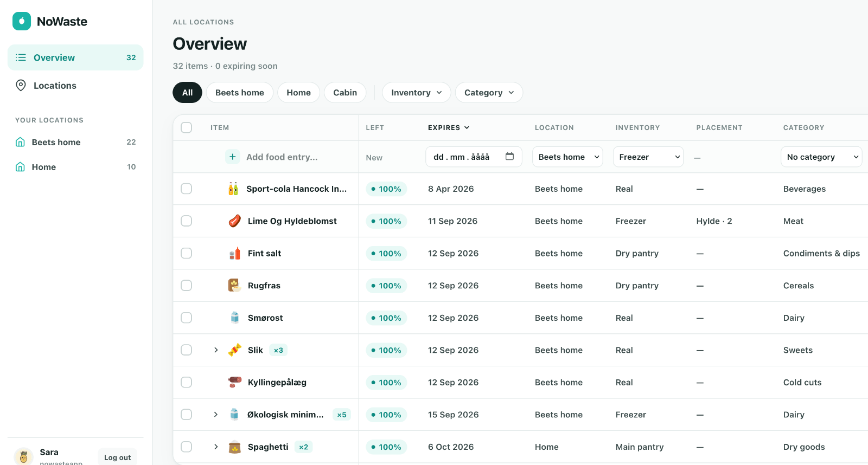Check the Rugfras row checkbox
This screenshot has height=465, width=868.
click(x=187, y=285)
